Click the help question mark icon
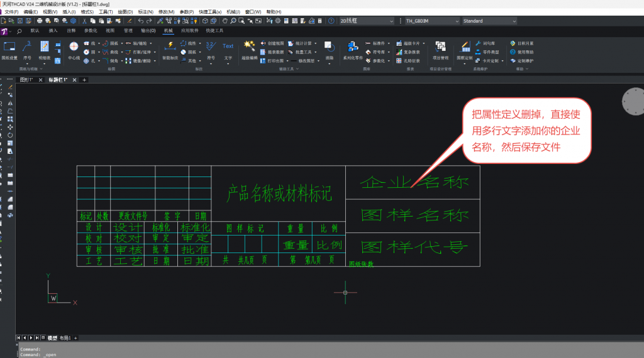The width and height of the screenshot is (644, 358). coord(331,21)
